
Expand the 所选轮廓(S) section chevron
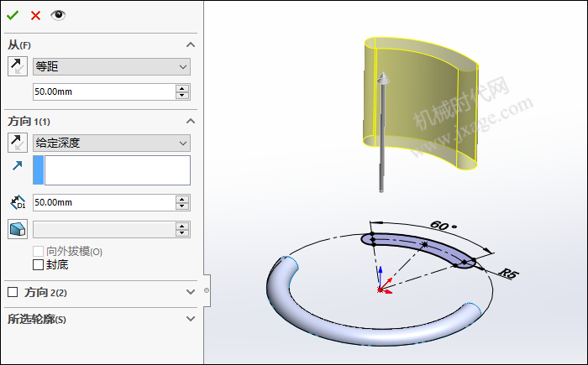coord(191,319)
